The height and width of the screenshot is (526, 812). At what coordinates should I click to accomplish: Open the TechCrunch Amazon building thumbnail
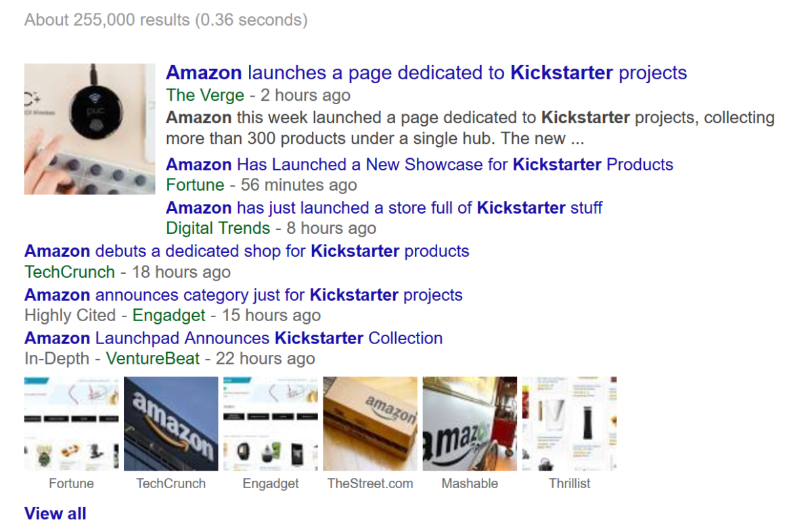pyautogui.click(x=171, y=423)
